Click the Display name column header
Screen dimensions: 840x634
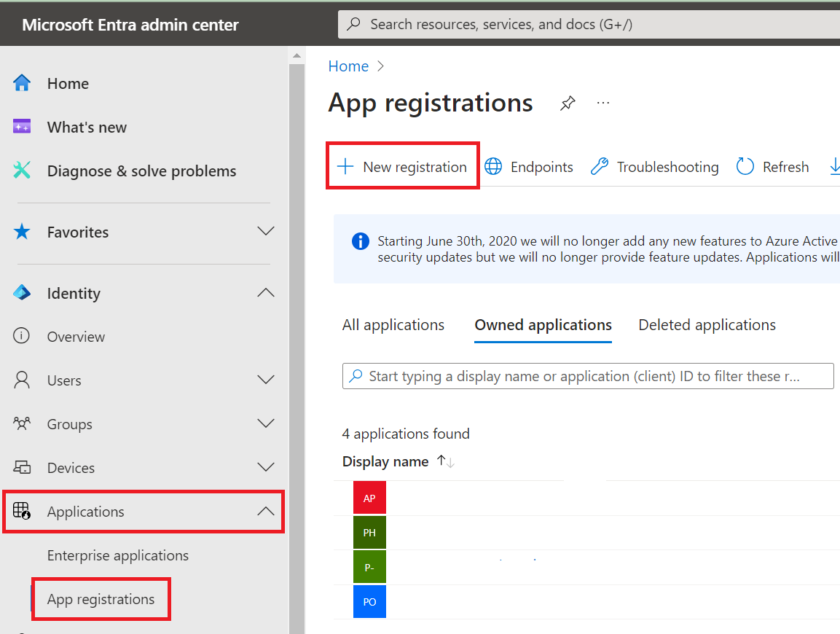385,461
